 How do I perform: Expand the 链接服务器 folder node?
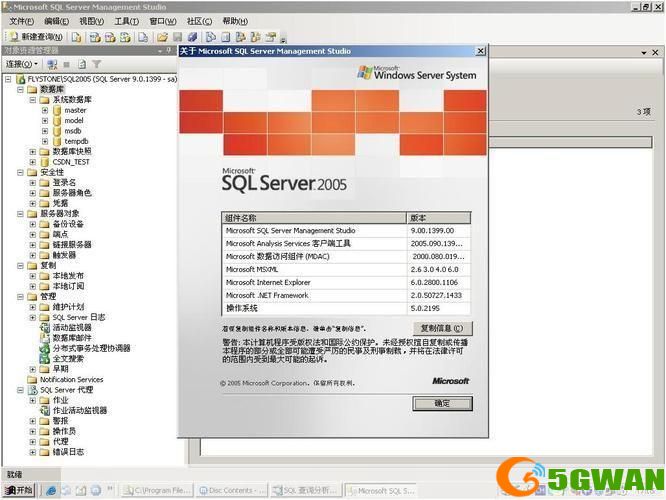coord(33,245)
